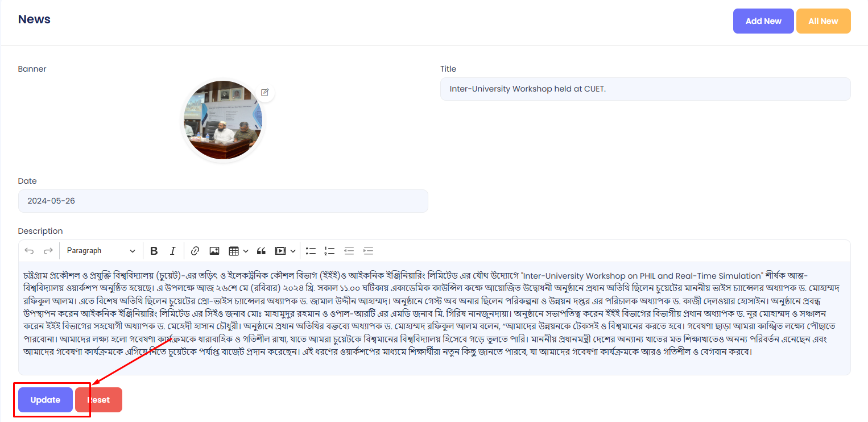Insert a block quote

tap(261, 251)
